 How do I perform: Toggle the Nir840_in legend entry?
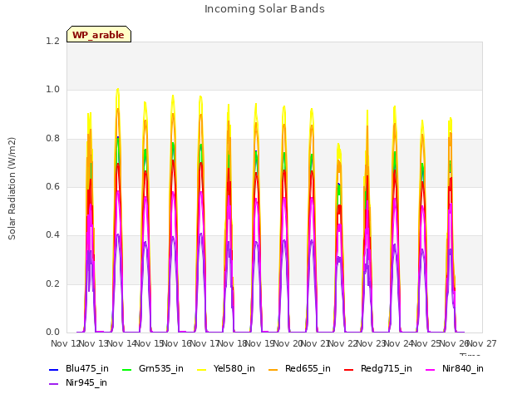click(x=455, y=369)
